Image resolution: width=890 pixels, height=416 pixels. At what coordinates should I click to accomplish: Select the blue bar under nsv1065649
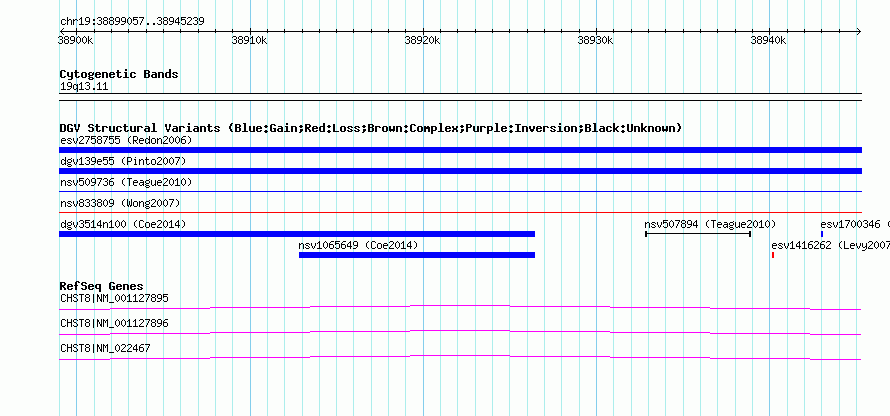[x=417, y=255]
